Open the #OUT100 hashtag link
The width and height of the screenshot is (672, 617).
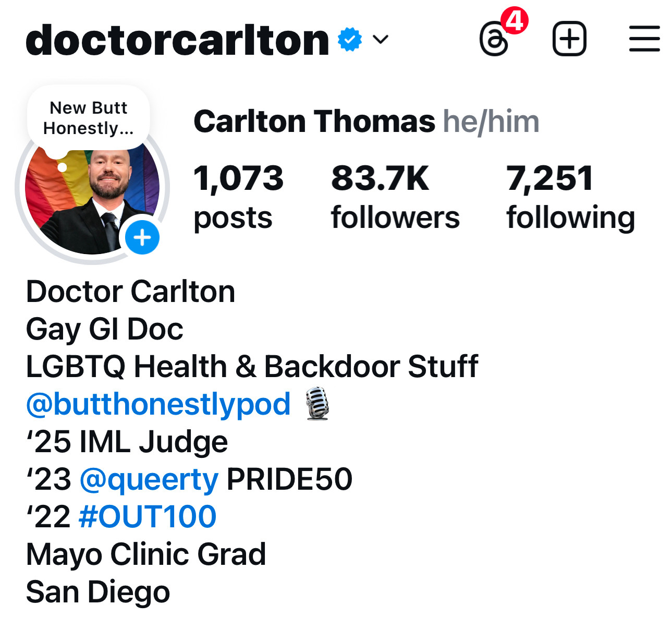coord(148,517)
